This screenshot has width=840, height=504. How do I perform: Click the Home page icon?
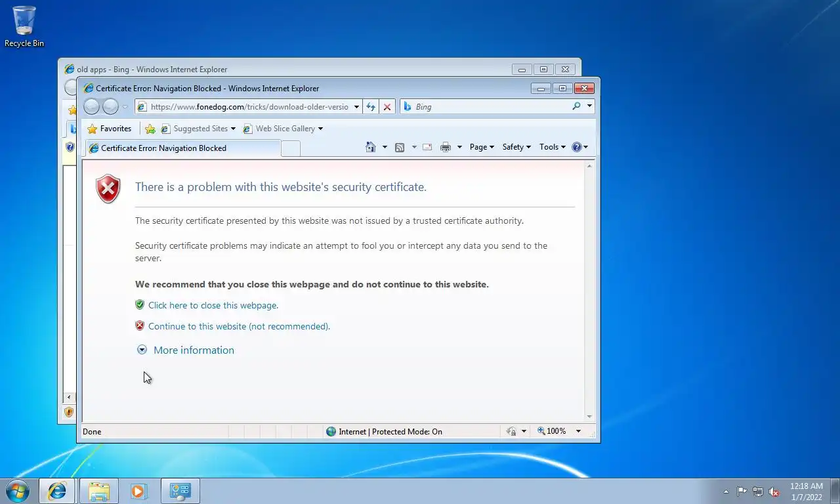(371, 147)
